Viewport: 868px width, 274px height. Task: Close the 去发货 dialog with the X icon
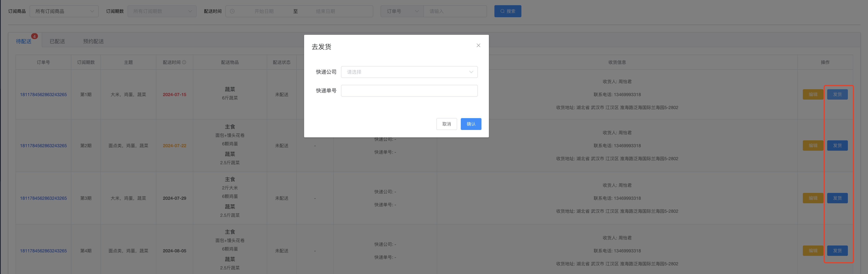[x=478, y=45]
